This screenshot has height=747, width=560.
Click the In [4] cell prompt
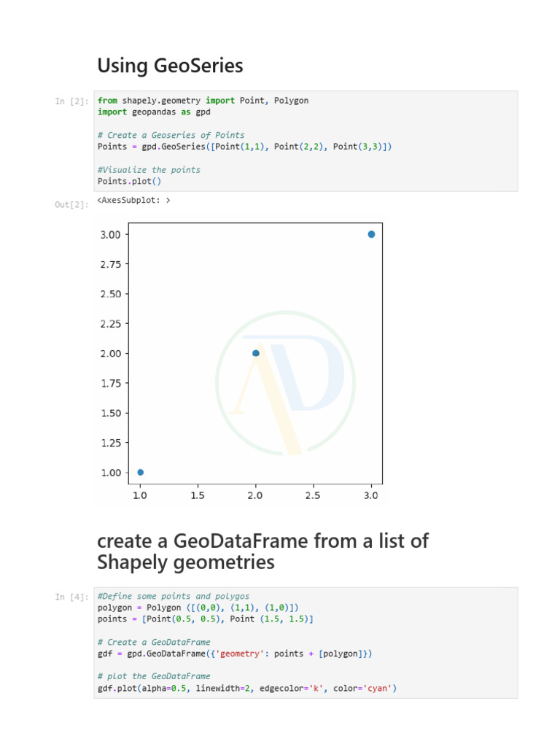pos(71,597)
